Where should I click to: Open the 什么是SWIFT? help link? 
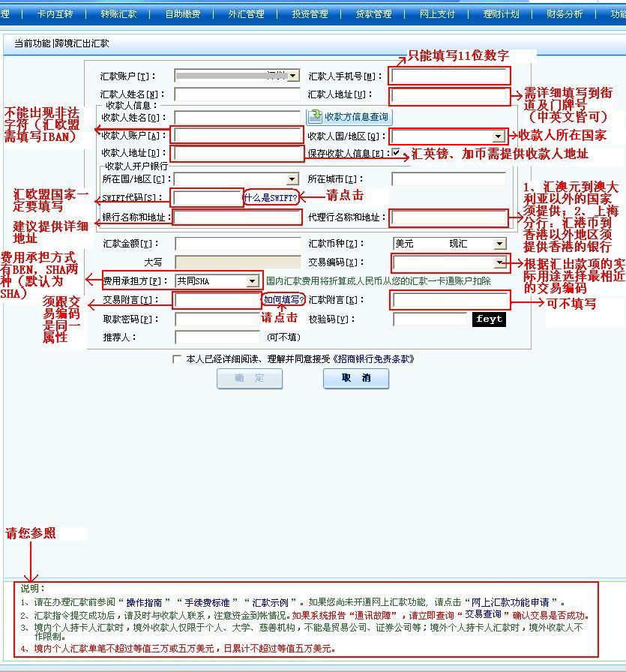point(271,197)
